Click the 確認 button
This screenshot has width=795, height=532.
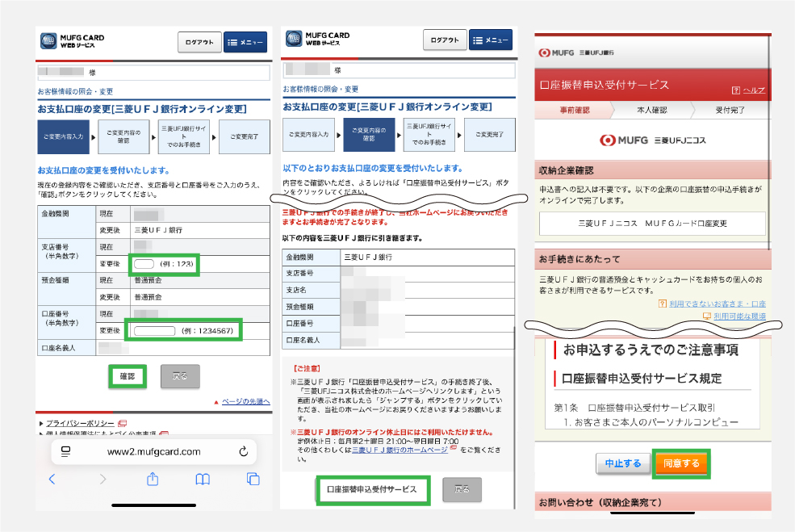point(128,376)
